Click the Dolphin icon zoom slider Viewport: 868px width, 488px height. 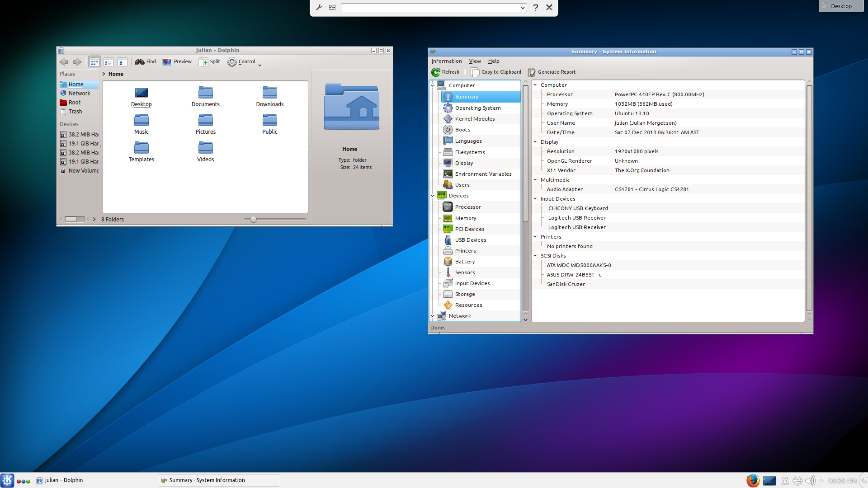pyautogui.click(x=254, y=220)
